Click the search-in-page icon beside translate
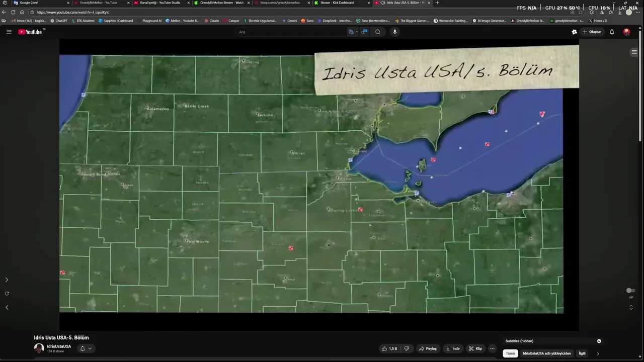This screenshot has width=644, height=362. point(364,32)
